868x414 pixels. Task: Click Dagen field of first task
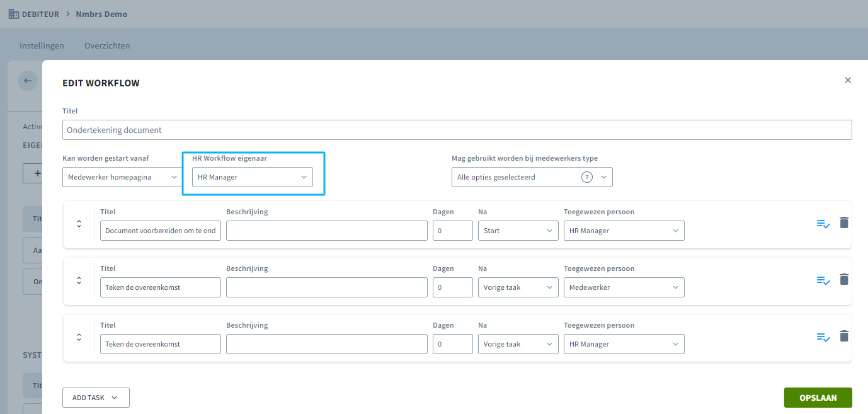(x=453, y=231)
